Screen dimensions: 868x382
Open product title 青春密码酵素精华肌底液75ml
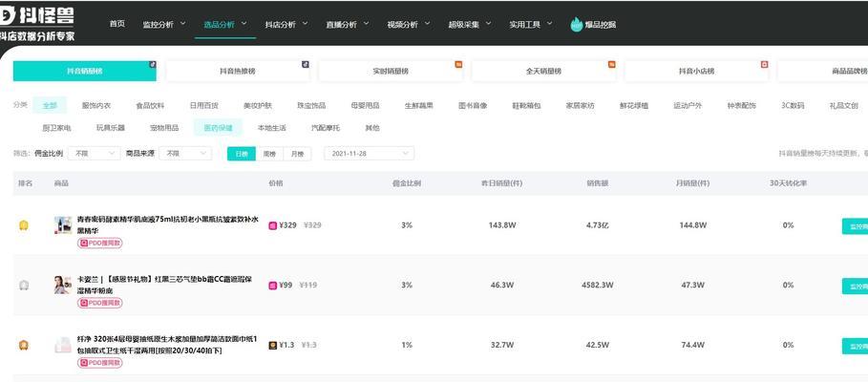pos(168,224)
